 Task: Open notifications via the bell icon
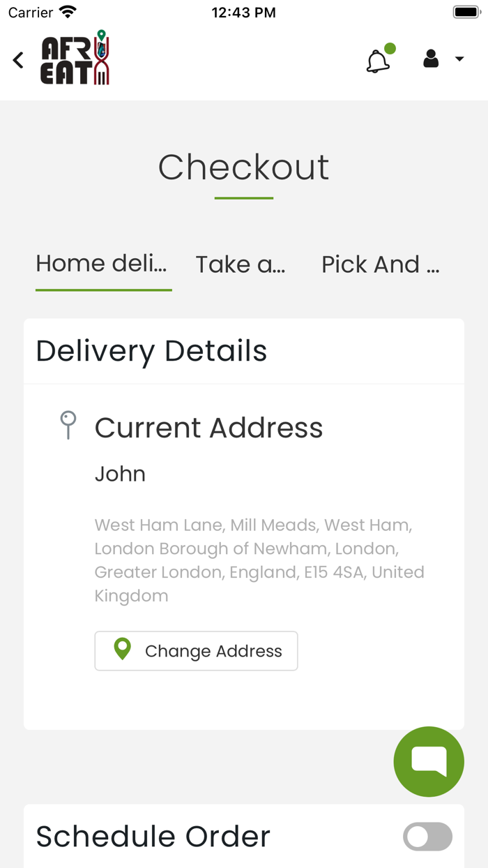[x=378, y=61]
